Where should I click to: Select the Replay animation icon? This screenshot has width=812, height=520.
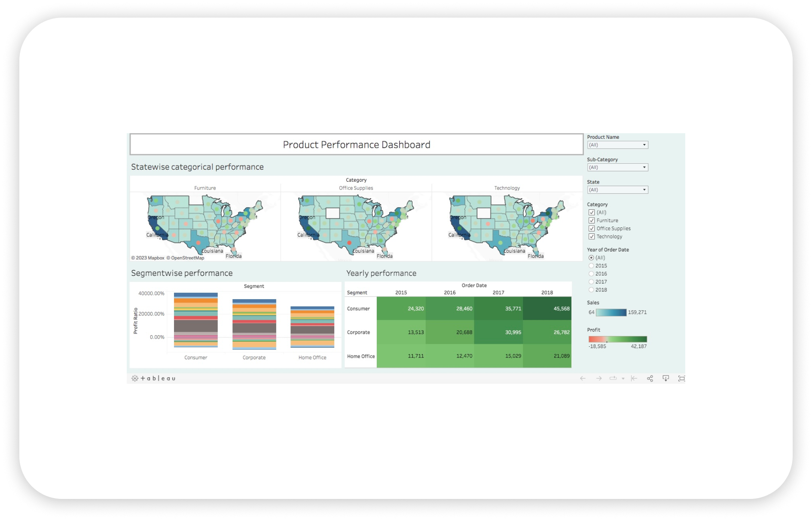613,378
